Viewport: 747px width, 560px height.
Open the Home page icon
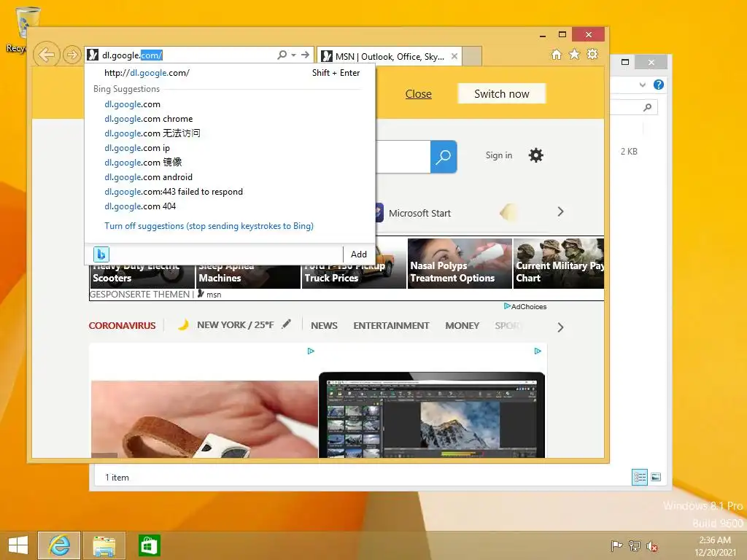click(x=556, y=54)
